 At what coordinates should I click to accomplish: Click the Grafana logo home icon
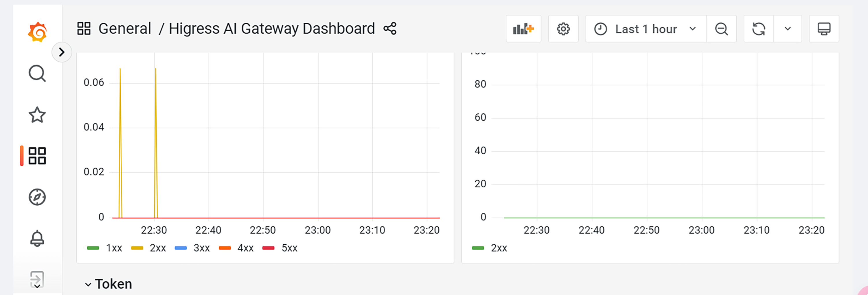(x=37, y=32)
